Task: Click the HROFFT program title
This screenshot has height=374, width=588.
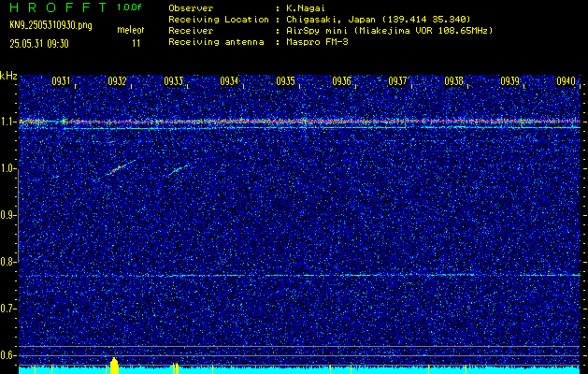Action: 58,7
